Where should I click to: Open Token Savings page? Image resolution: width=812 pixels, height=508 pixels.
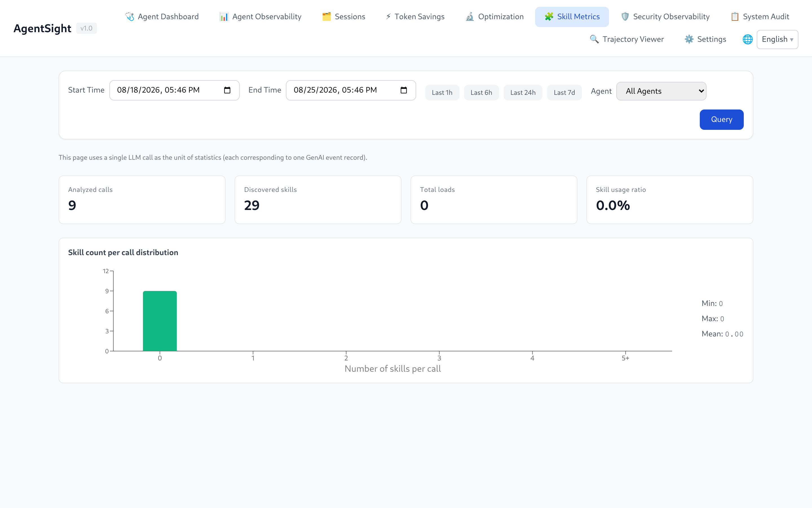coord(415,17)
